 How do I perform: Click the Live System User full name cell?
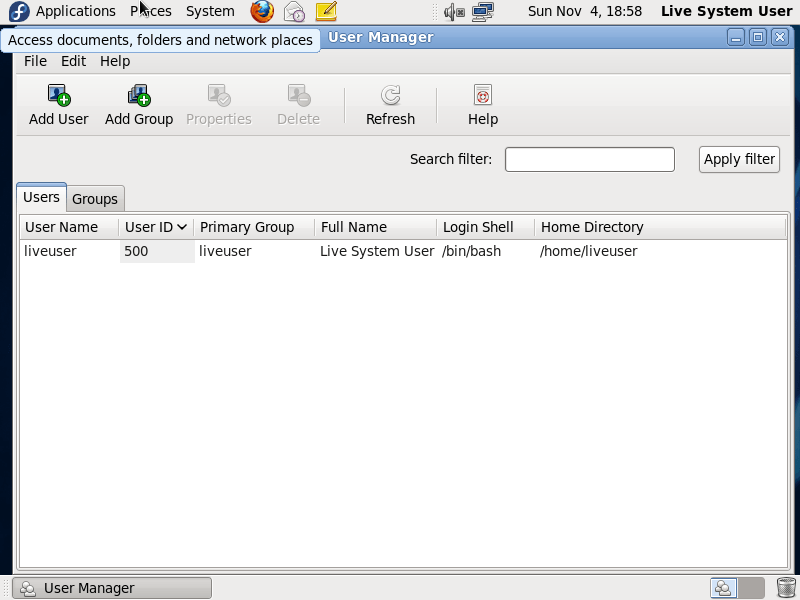click(x=377, y=252)
